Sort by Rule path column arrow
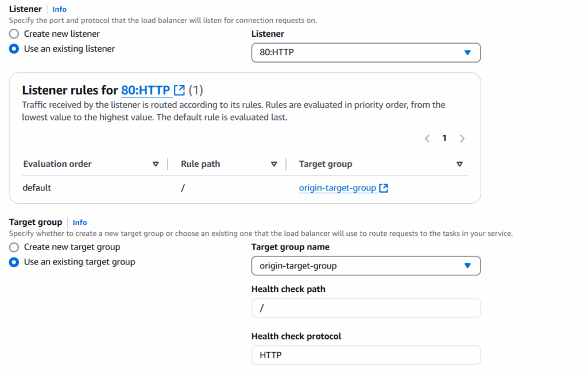 tap(274, 164)
